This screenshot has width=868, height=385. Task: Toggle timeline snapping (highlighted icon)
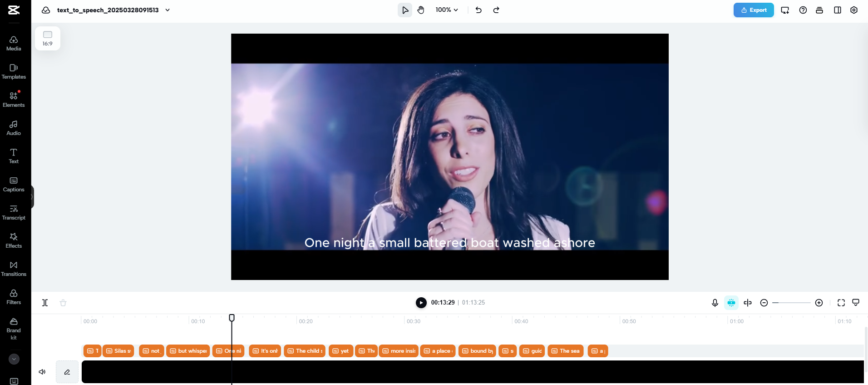731,303
